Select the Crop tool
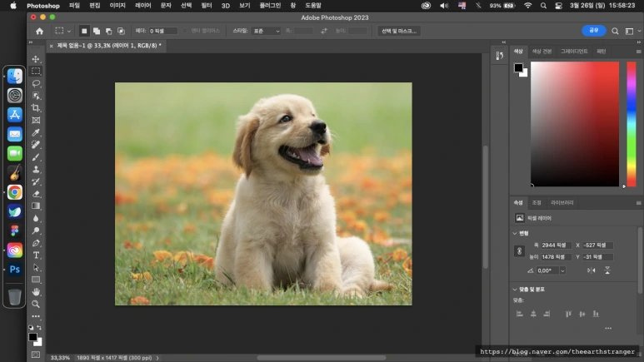644x362 pixels. click(x=36, y=108)
